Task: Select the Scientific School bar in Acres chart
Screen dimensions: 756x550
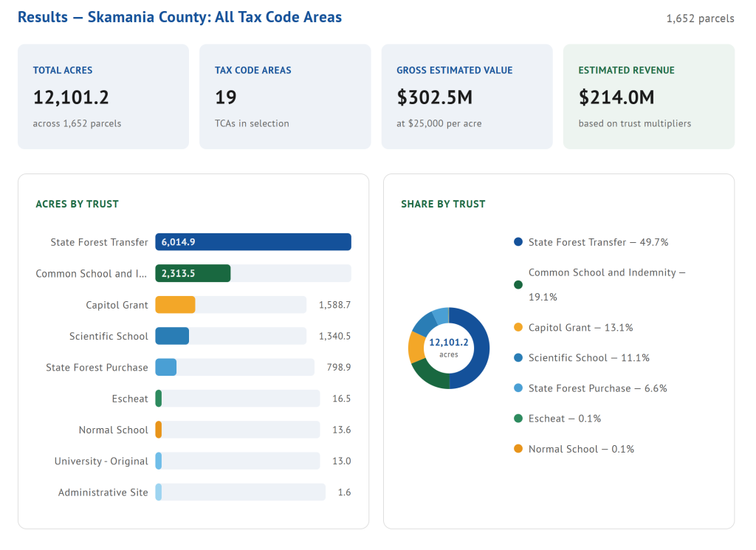Action: click(x=172, y=336)
